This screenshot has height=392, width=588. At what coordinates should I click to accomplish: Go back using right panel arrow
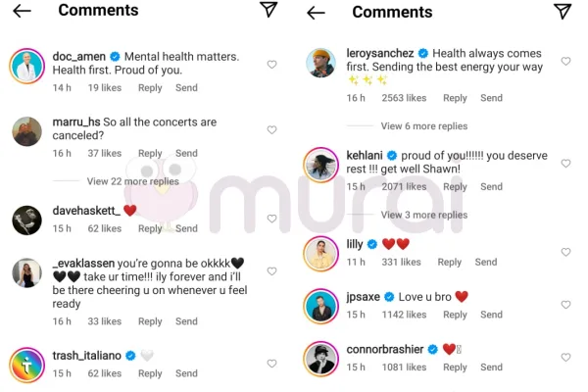[x=316, y=12]
